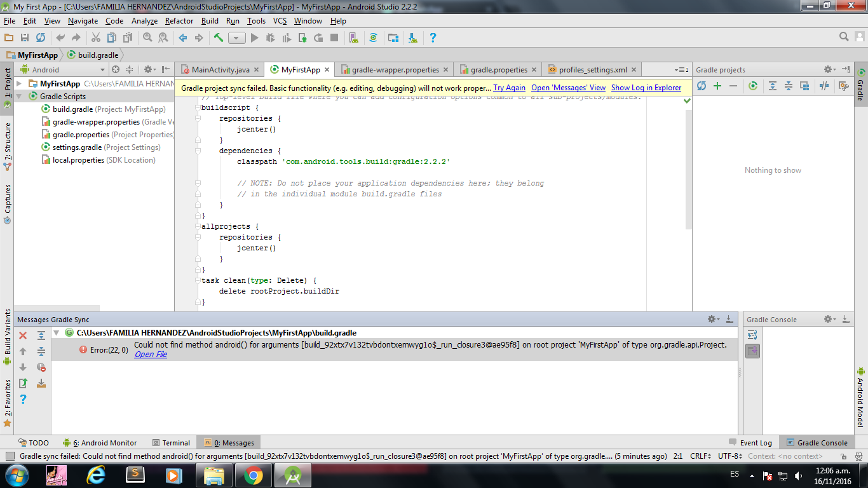Click Execute Gradle task icon
The width and height of the screenshot is (868, 488).
coord(753,86)
